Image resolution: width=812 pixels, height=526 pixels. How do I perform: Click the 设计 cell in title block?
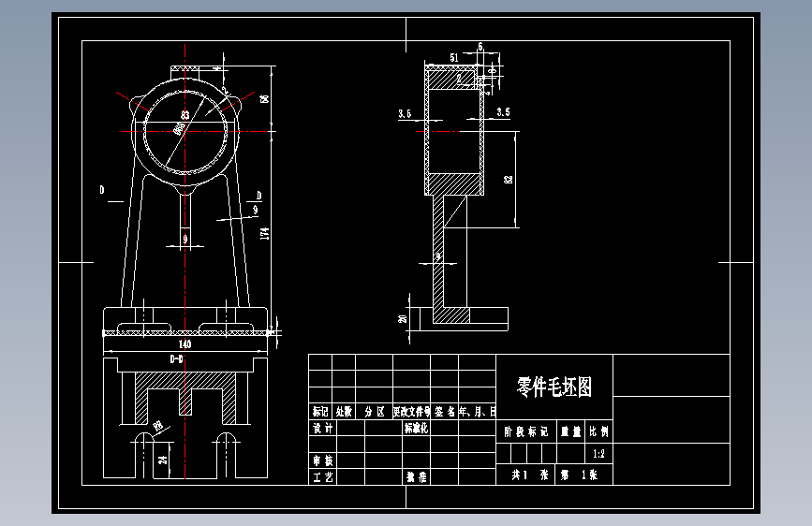322,428
